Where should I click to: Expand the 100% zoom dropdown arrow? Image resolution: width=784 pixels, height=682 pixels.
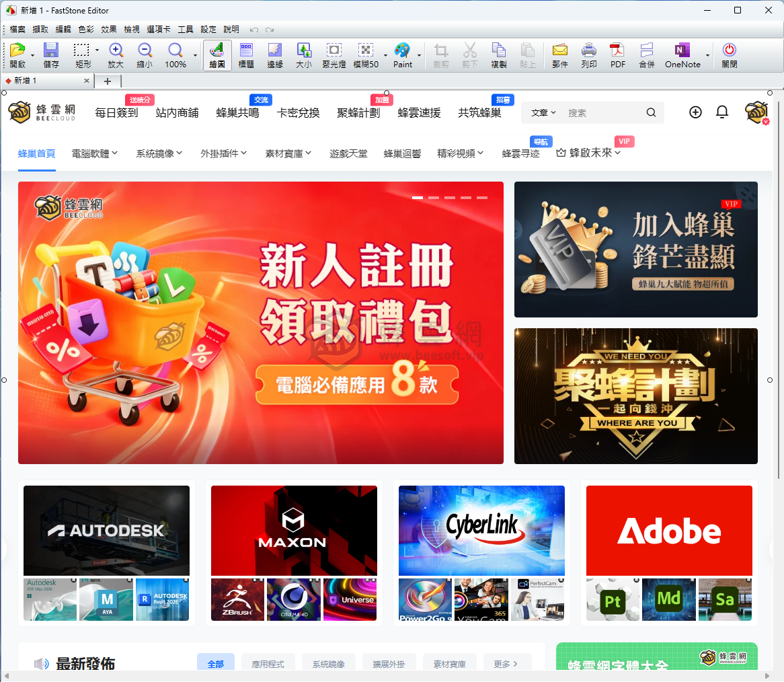click(195, 55)
